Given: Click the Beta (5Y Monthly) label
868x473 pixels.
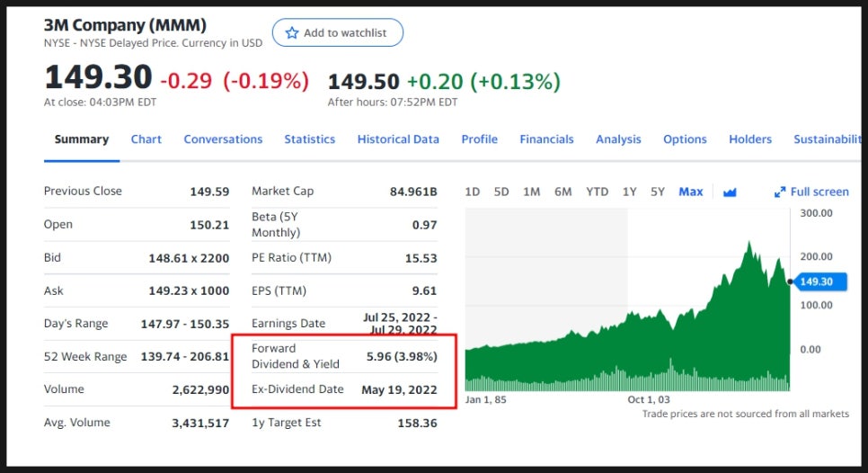Looking at the screenshot, I should [276, 224].
